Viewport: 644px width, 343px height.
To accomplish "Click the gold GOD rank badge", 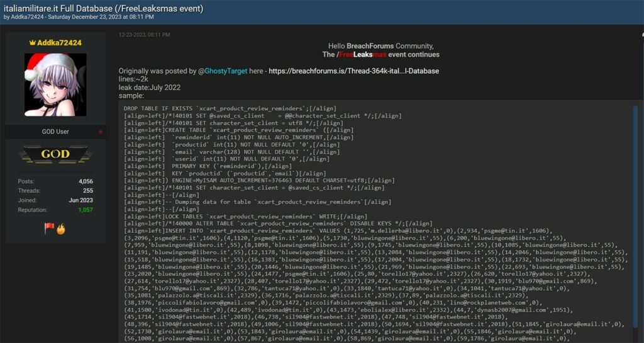I will [55, 154].
